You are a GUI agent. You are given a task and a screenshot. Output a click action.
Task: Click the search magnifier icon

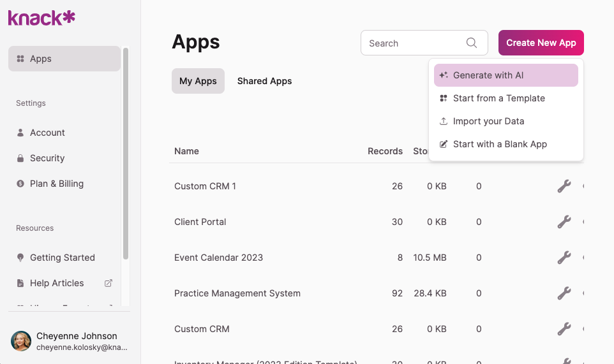point(472,43)
